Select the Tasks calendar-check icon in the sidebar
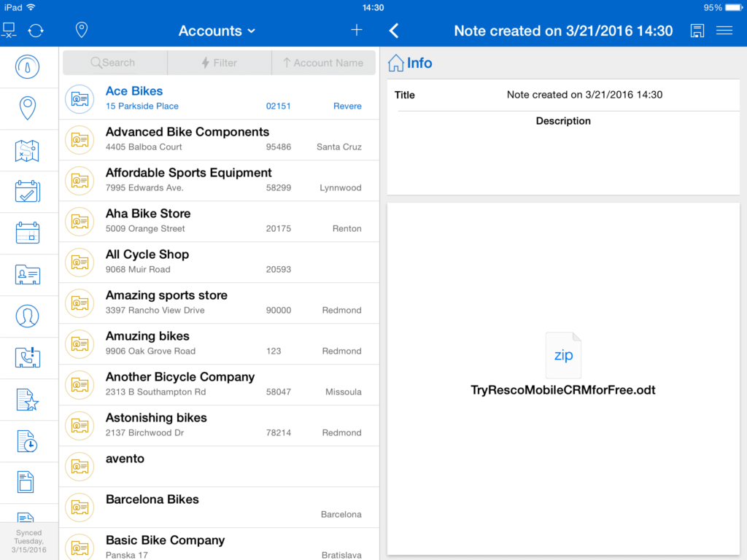 28,192
